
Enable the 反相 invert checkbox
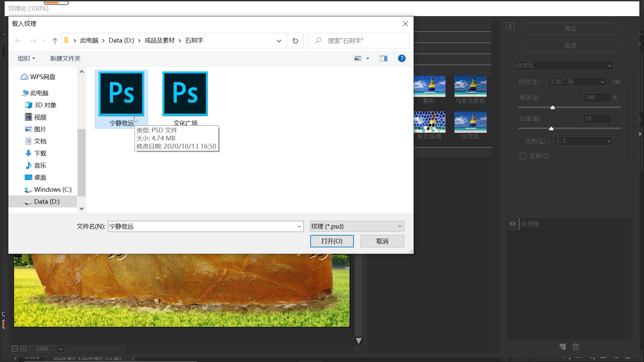(x=523, y=156)
